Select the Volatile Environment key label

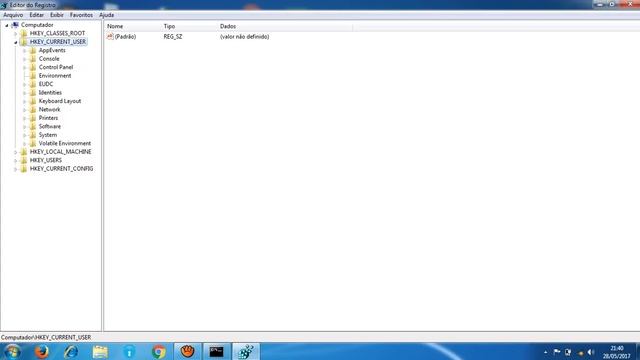[x=65, y=143]
